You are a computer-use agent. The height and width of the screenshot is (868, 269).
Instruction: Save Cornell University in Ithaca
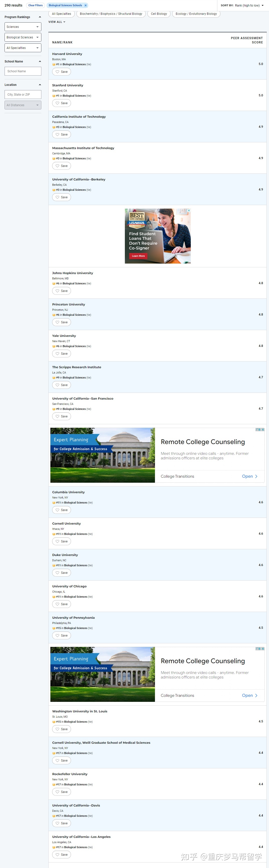pyautogui.click(x=62, y=541)
